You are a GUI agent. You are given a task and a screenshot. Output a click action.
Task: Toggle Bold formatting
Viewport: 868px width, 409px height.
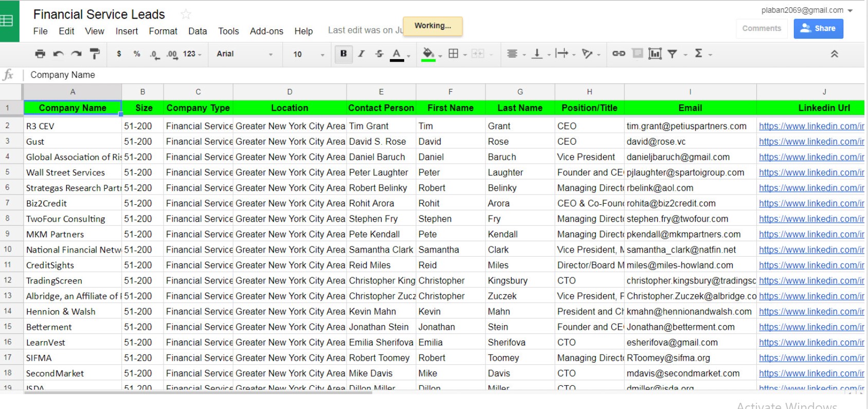343,54
